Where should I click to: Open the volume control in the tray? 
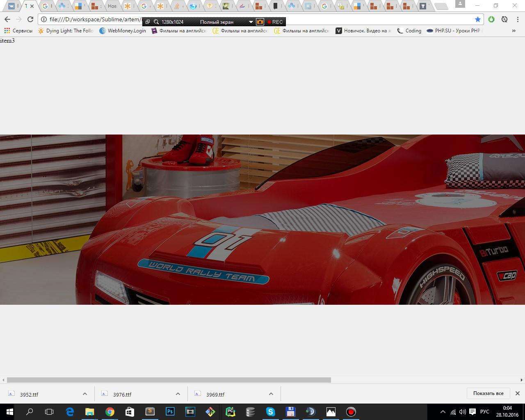(462, 412)
